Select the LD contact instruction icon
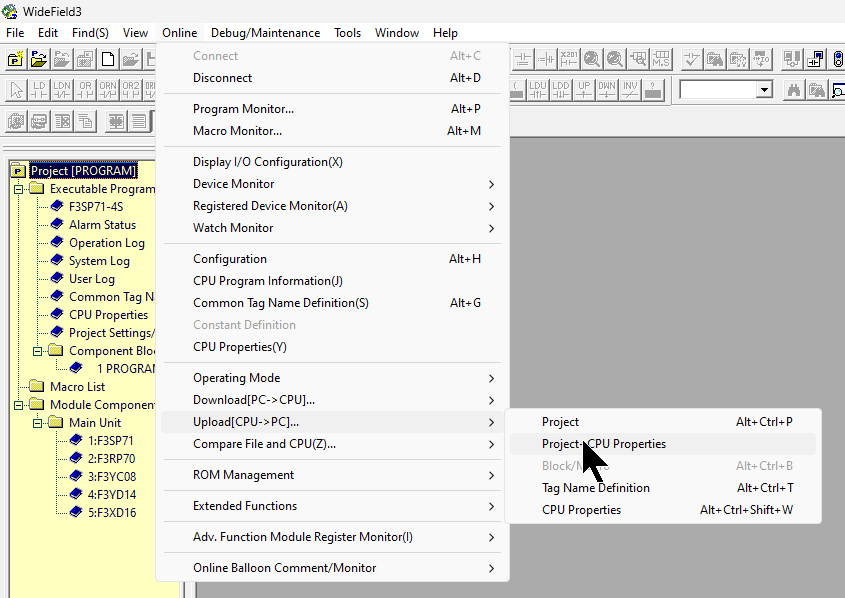Image resolution: width=845 pixels, height=598 pixels. (x=39, y=90)
